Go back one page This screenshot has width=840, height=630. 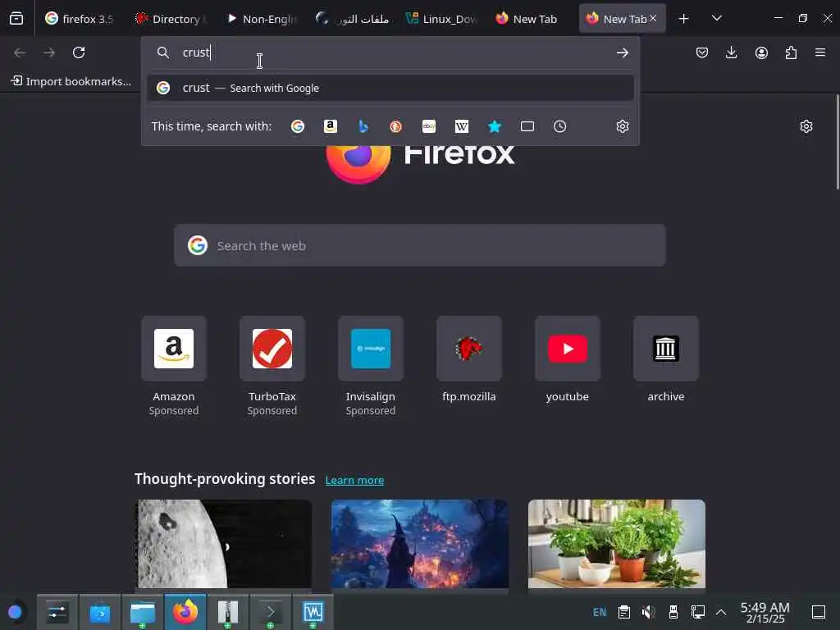pyautogui.click(x=20, y=52)
